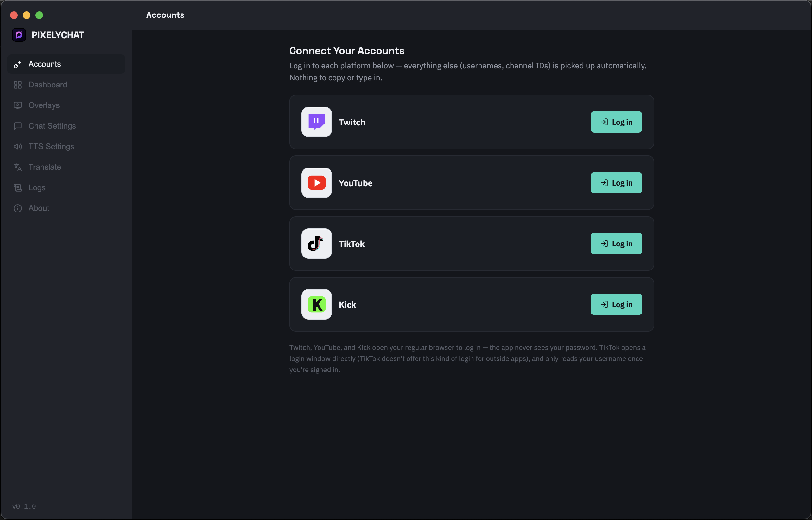Open Chat Settings

(66, 126)
